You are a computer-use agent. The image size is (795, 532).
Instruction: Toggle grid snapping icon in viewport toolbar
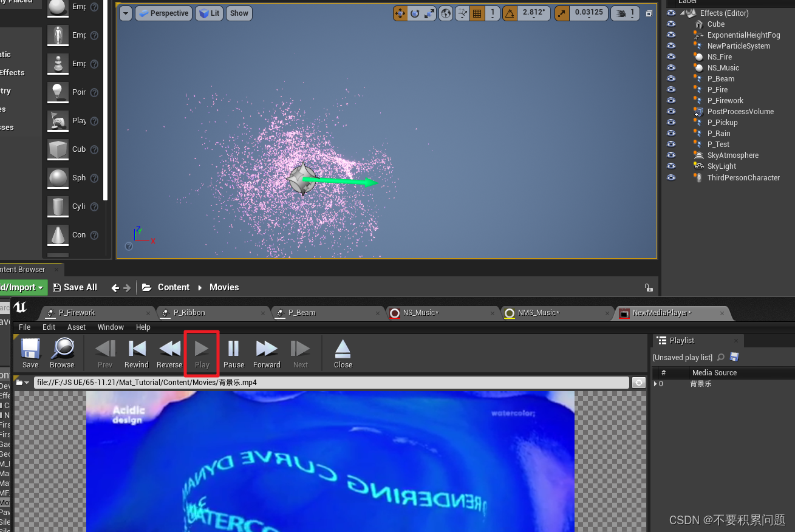click(x=477, y=13)
